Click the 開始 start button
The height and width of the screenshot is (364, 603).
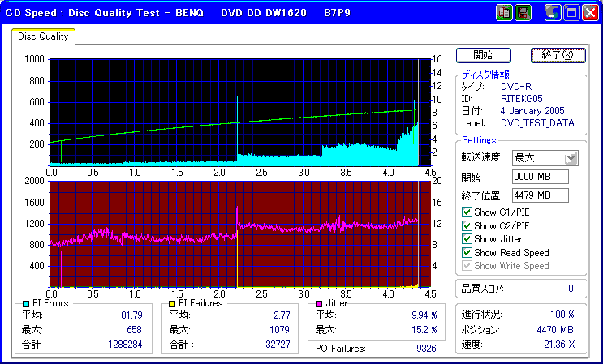pyautogui.click(x=484, y=55)
